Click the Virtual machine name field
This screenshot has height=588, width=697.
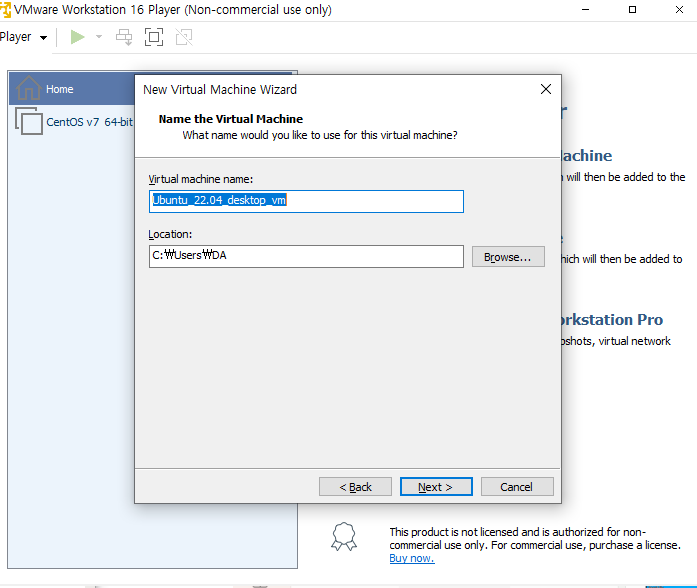click(x=306, y=201)
